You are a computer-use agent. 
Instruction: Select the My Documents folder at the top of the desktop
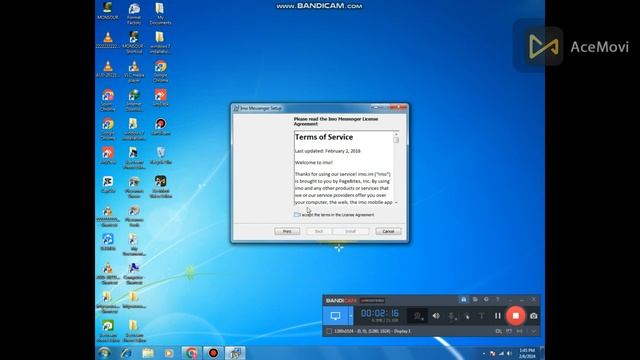pos(160,13)
